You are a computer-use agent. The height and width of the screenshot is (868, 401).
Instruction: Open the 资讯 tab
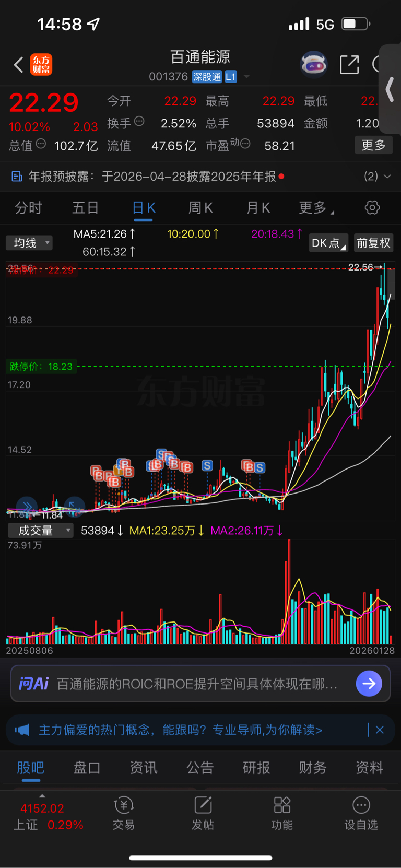(x=143, y=768)
